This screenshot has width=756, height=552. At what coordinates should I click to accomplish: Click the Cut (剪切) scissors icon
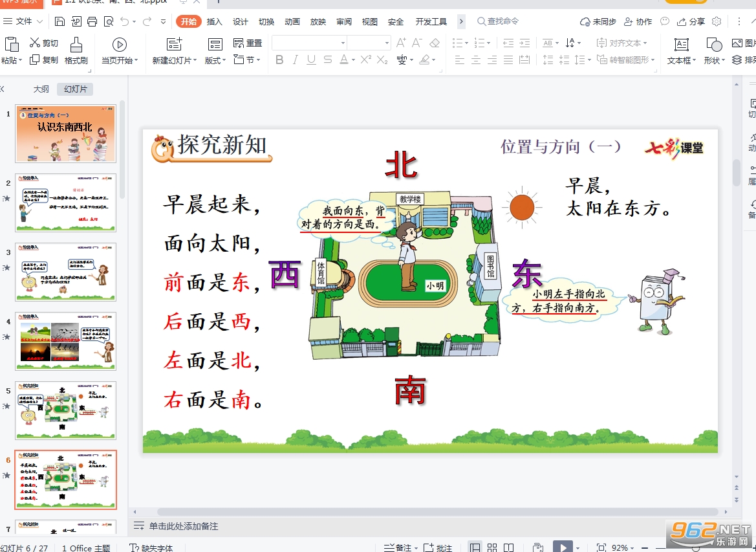[35, 43]
